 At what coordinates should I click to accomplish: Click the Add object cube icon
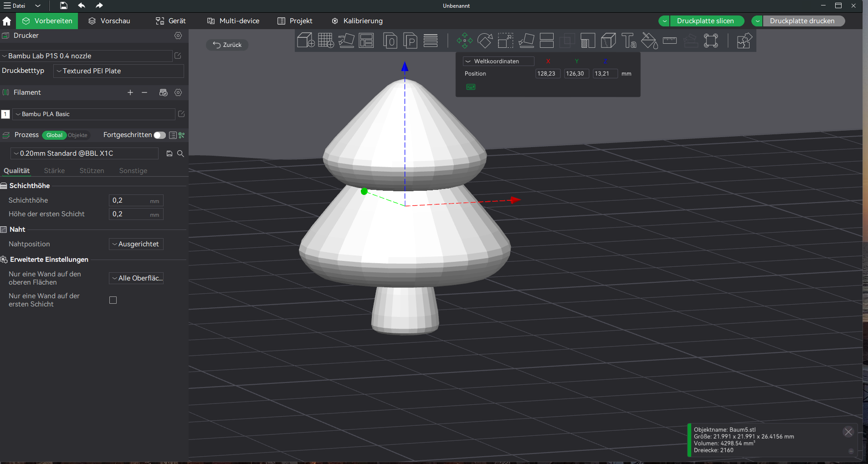(x=305, y=41)
